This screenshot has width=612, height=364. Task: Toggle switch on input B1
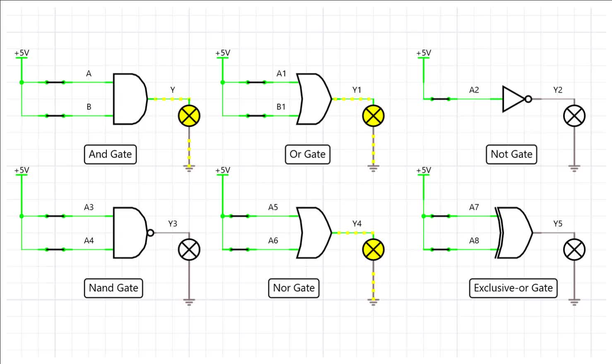256,116
